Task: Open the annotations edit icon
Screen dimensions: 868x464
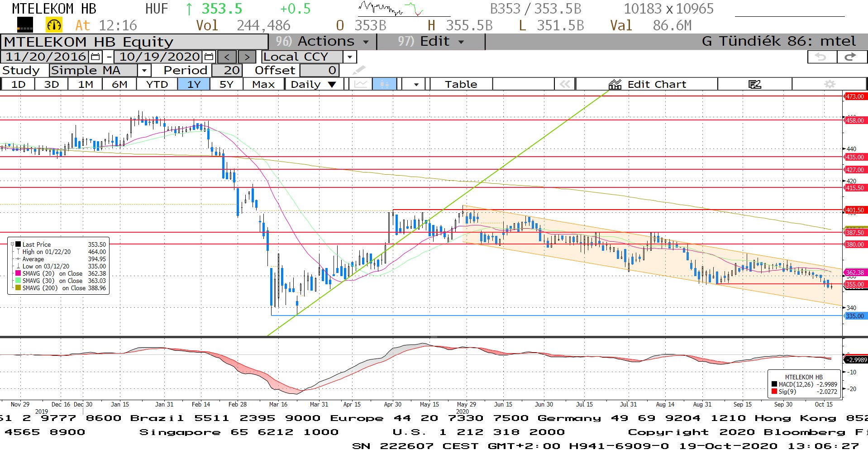Action: (754, 84)
